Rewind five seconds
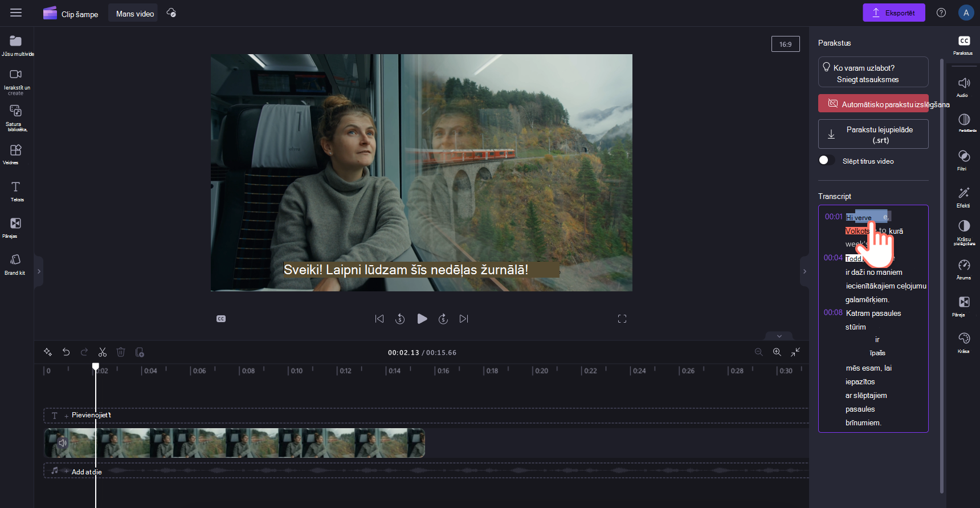 pyautogui.click(x=400, y=319)
